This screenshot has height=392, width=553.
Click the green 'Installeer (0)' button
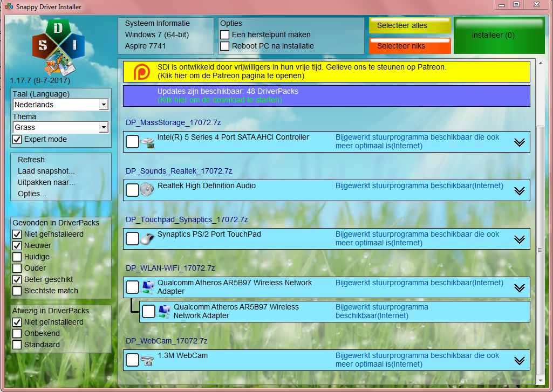point(499,35)
